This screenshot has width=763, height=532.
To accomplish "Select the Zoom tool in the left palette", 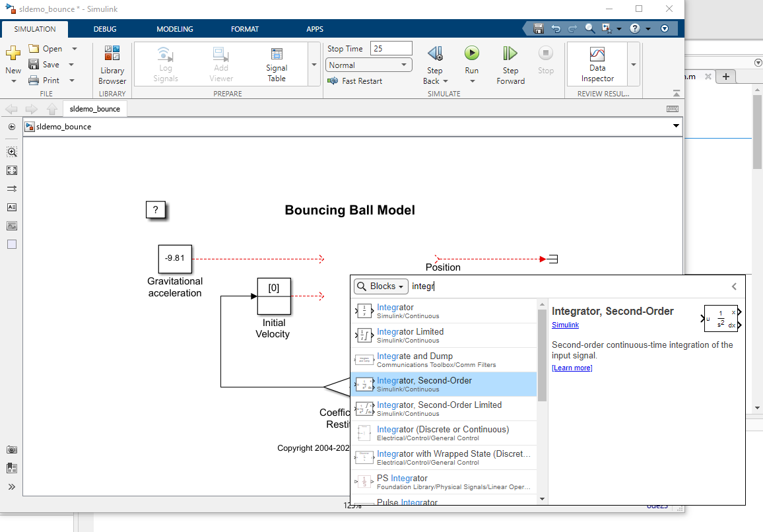I will pos(12,152).
